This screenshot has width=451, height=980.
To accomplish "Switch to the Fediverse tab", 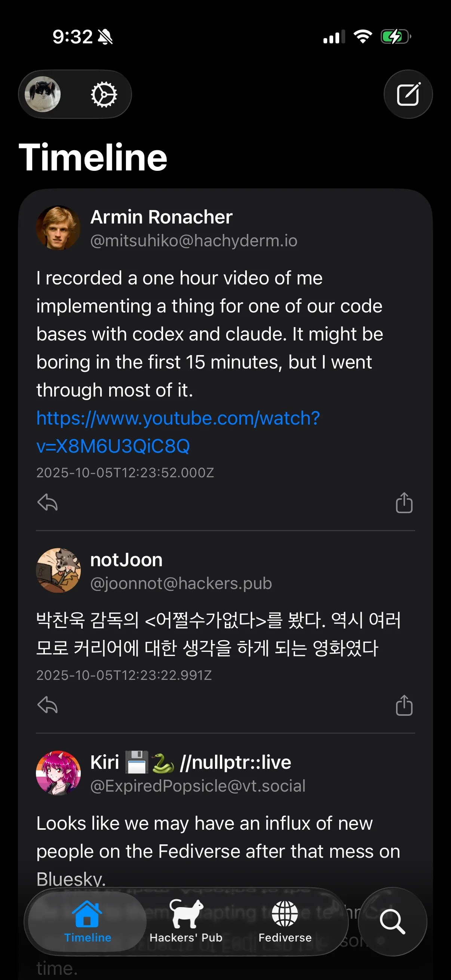I will 285,921.
